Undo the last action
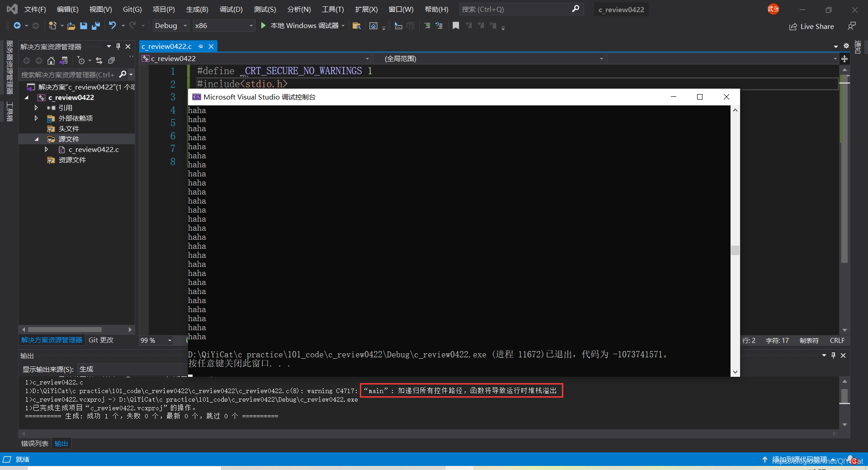 (x=113, y=26)
